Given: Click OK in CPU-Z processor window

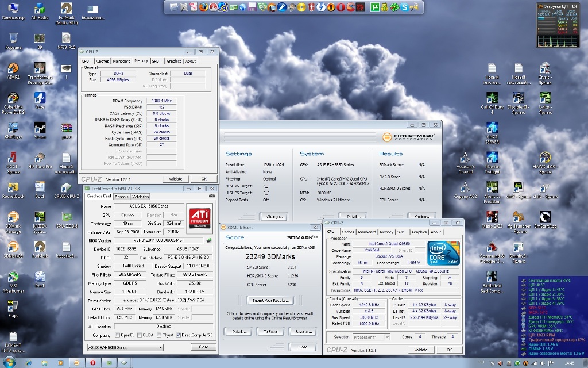Looking at the screenshot, I should 449,350.
